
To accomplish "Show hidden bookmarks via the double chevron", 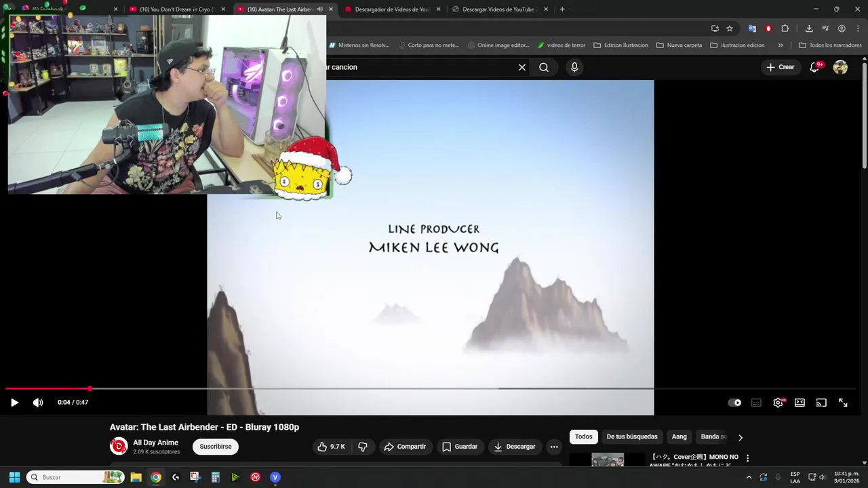I will [x=781, y=45].
